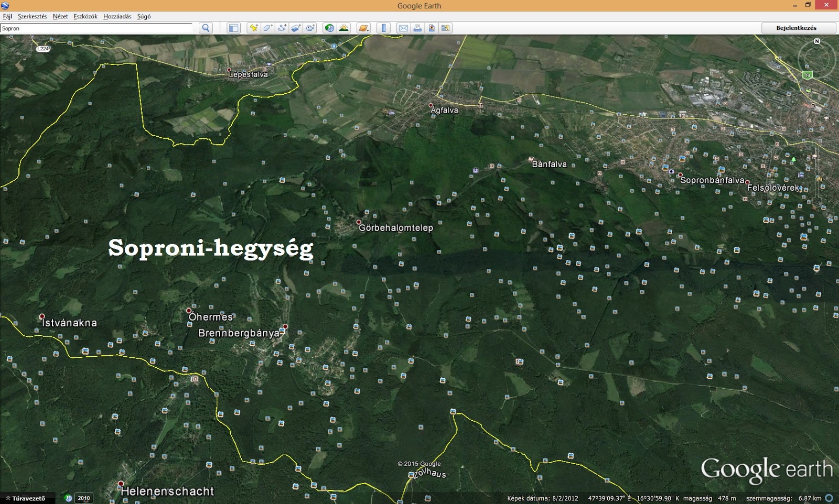Viewport: 839px width, 504px height.
Task: Select the add path tool
Action: coord(282,28)
